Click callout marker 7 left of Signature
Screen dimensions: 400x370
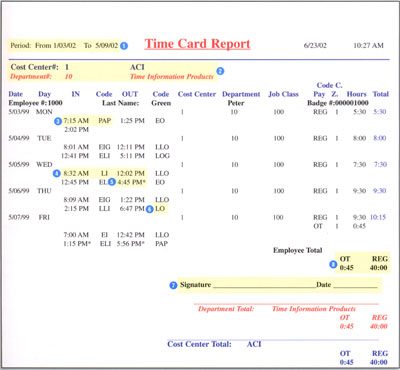coord(173,285)
